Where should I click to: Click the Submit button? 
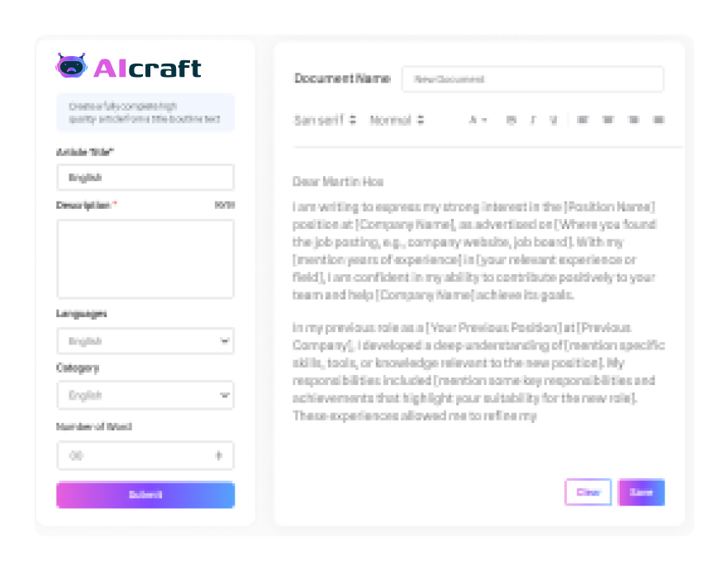click(x=145, y=495)
